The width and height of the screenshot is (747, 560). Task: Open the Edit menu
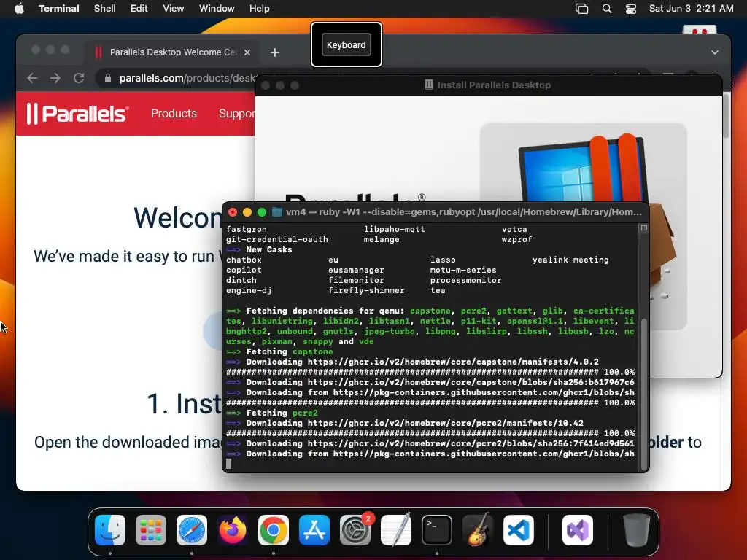coord(139,9)
